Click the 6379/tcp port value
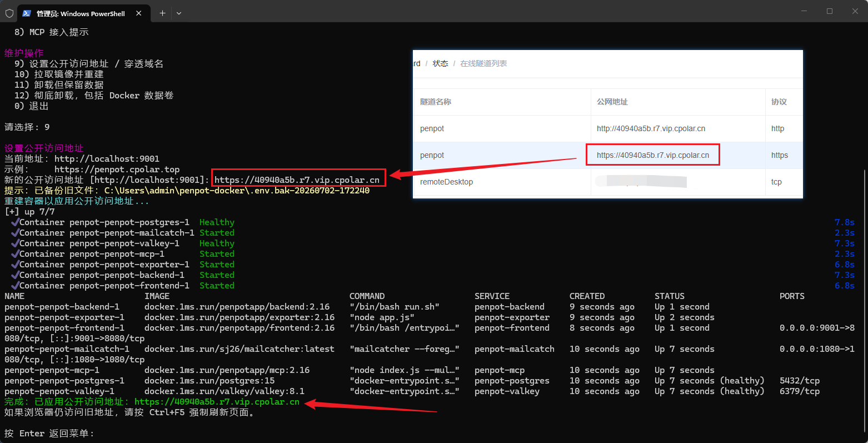Image resolution: width=868 pixels, height=443 pixels. click(x=800, y=391)
